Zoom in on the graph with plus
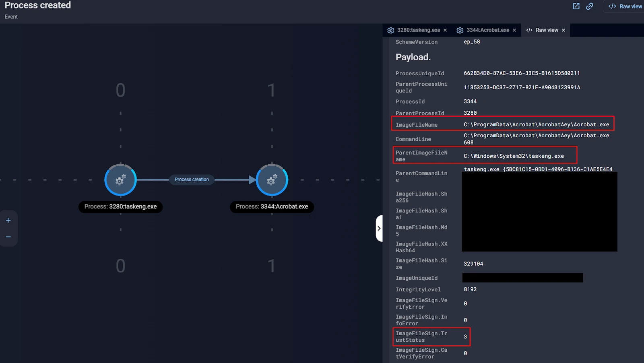Screen dimensions: 644x363 pos(8,220)
